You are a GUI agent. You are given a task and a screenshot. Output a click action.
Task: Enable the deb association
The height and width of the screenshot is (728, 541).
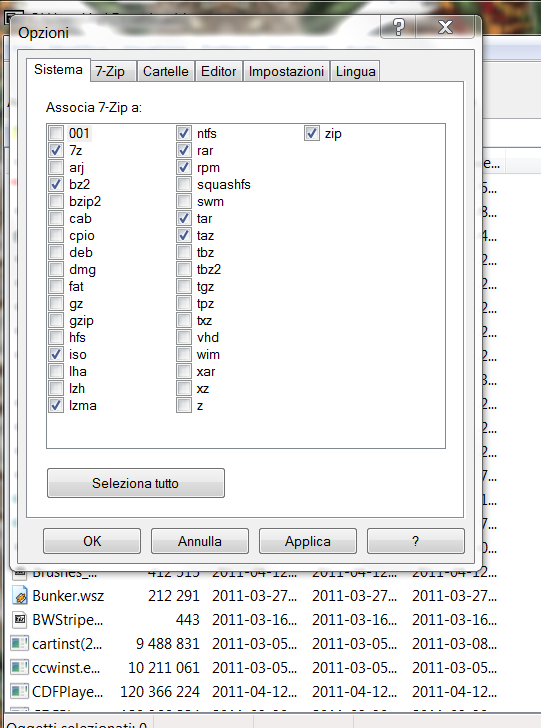[x=56, y=253]
